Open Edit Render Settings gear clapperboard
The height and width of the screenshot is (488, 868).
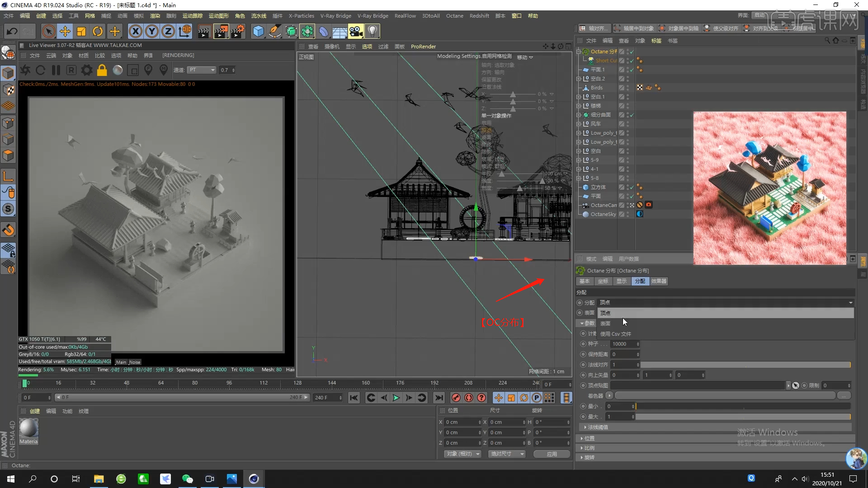[238, 31]
